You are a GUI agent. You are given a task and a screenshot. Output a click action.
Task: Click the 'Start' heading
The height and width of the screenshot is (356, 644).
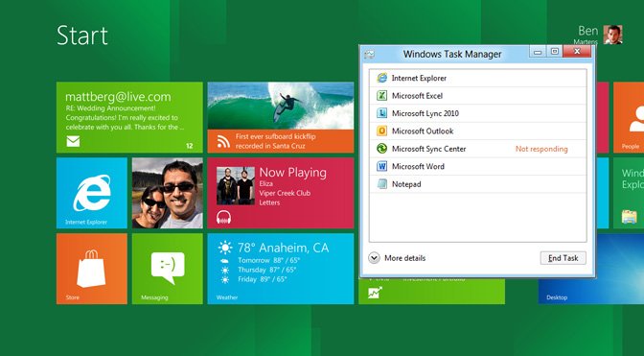pos(82,36)
